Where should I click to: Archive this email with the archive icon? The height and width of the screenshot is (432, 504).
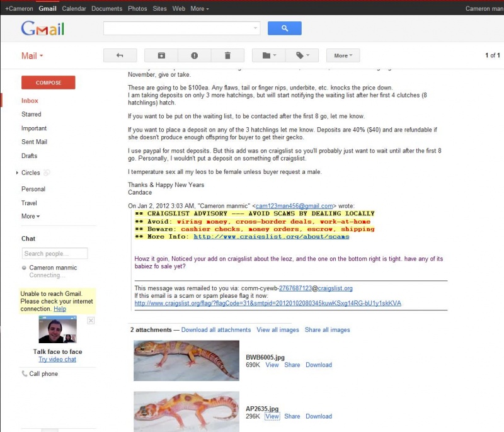coord(161,55)
